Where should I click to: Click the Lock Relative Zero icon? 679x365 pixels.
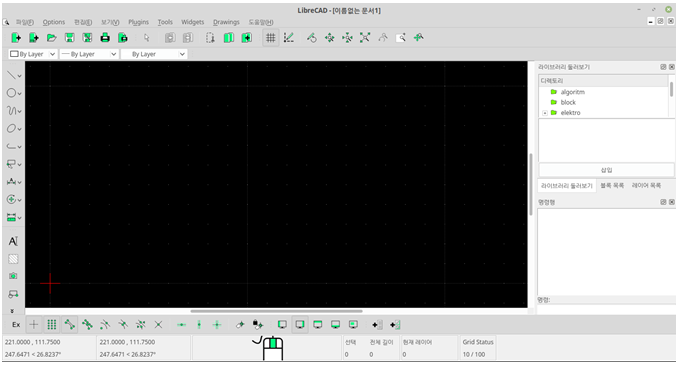tap(258, 324)
